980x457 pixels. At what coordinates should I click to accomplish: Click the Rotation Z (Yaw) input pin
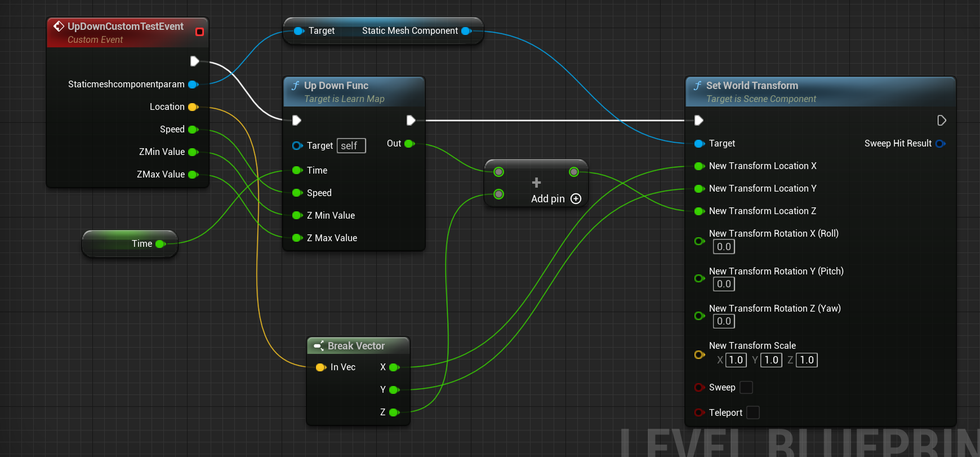pos(700,316)
